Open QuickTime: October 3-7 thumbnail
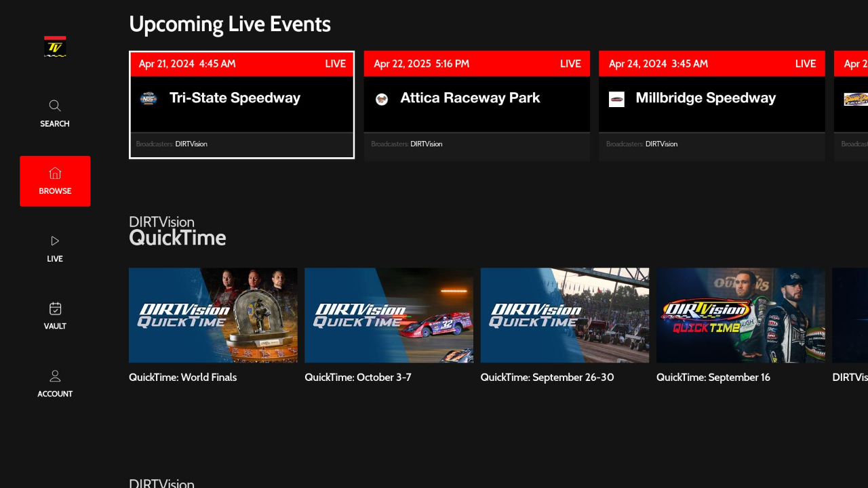The height and width of the screenshot is (488, 868). pos(389,315)
